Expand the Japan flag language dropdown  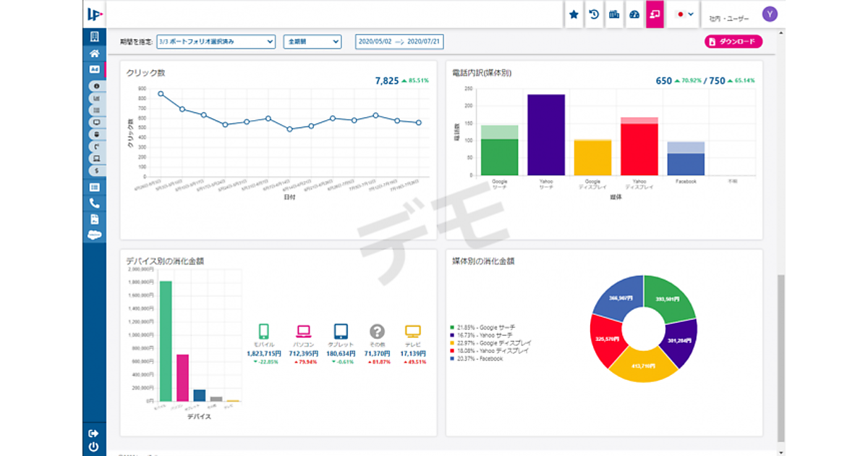coord(684,14)
